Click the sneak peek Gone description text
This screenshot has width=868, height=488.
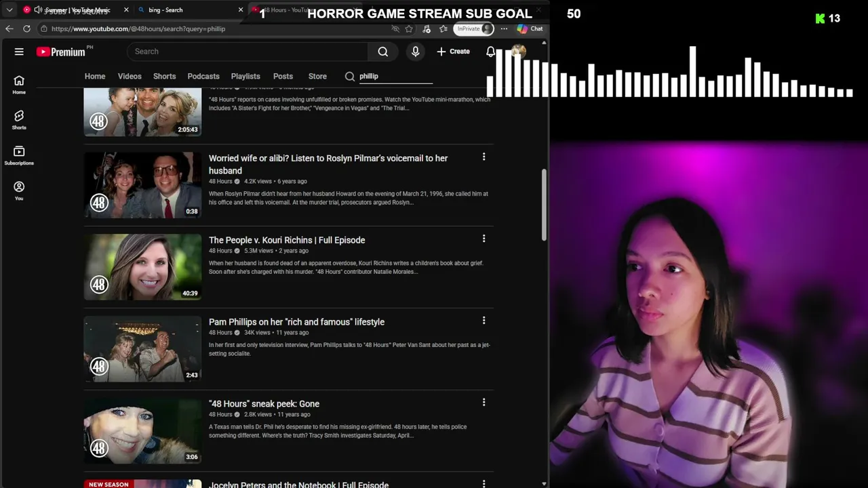(338, 431)
